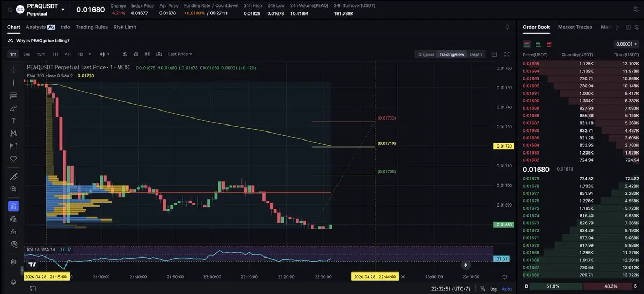
Task: Click the chart window layout icon
Action: click(494, 54)
